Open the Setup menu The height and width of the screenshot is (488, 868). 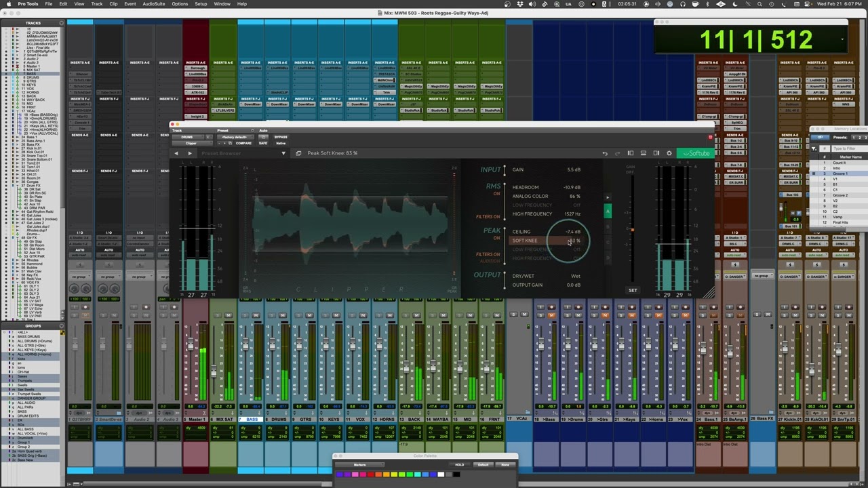[x=201, y=4]
